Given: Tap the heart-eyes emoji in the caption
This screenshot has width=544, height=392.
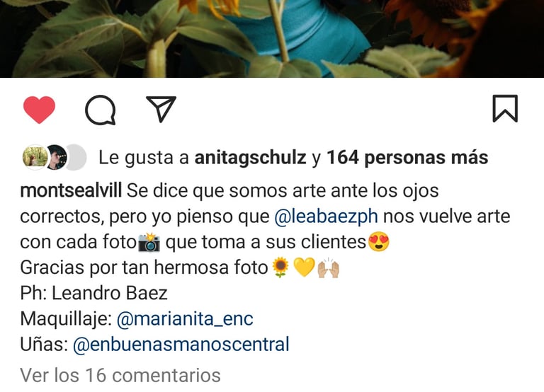Looking at the screenshot, I should coord(378,241).
